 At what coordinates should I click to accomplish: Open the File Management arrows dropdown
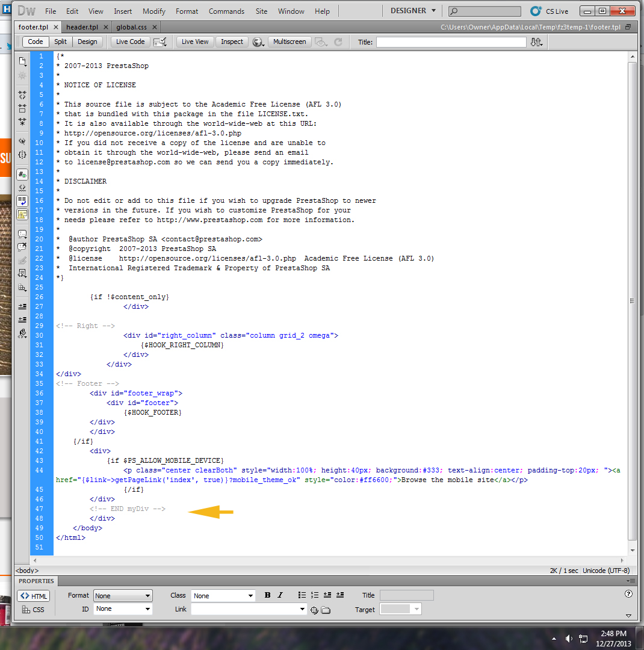pos(536,42)
